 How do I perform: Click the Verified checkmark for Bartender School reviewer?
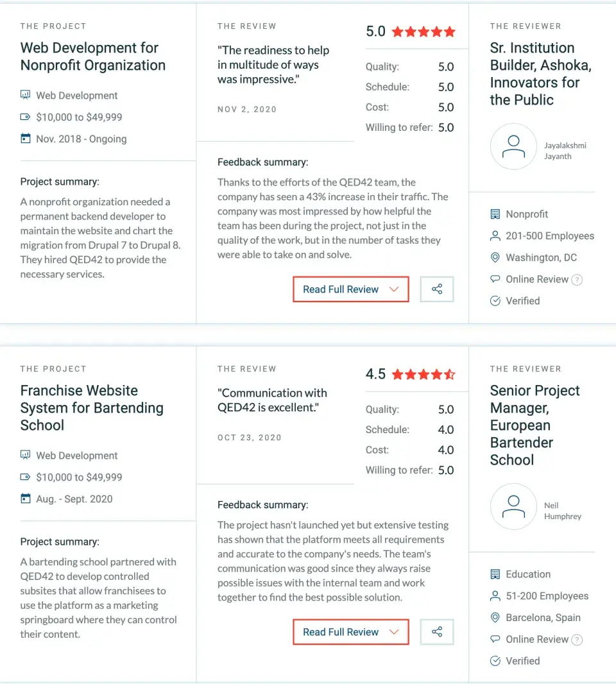tap(495, 661)
